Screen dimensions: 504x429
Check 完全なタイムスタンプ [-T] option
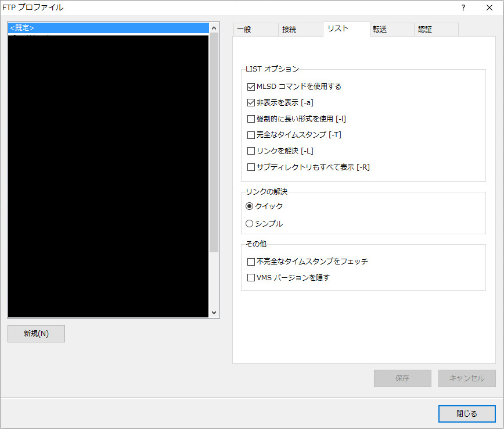click(x=251, y=135)
